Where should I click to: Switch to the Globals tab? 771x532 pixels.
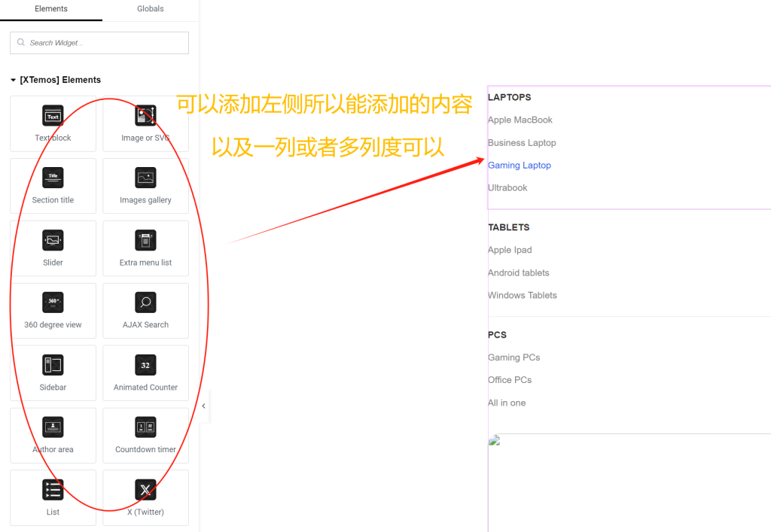point(150,9)
